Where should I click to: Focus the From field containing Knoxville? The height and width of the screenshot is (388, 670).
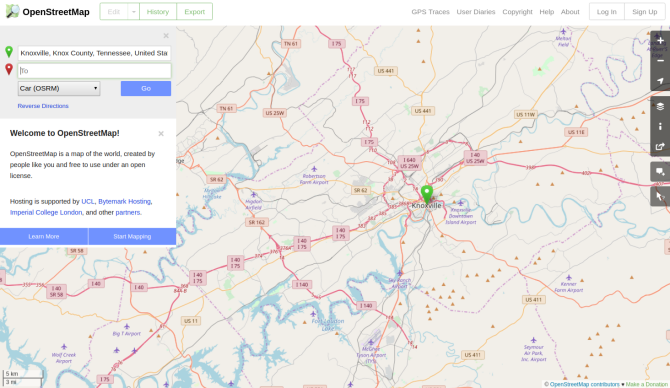(94, 53)
